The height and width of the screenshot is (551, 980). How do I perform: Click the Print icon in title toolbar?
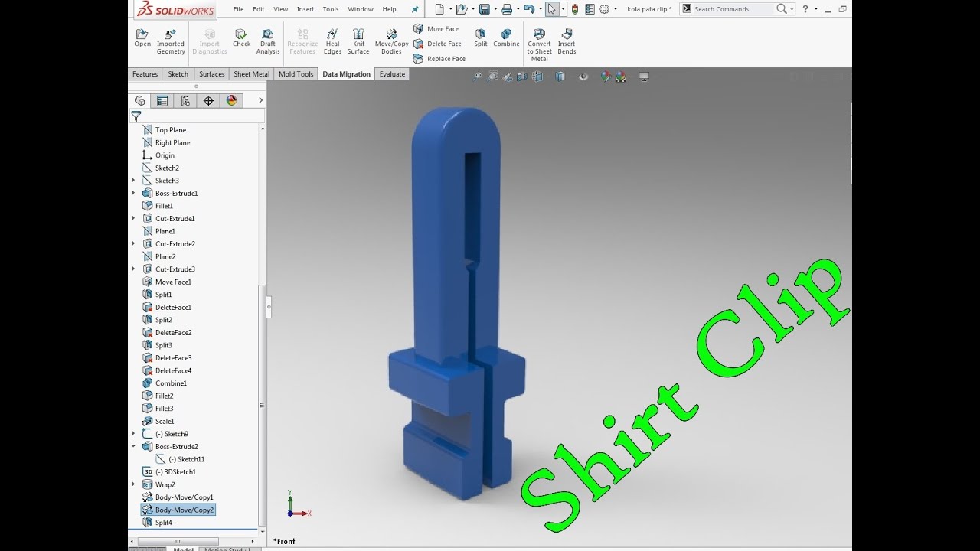(x=506, y=9)
